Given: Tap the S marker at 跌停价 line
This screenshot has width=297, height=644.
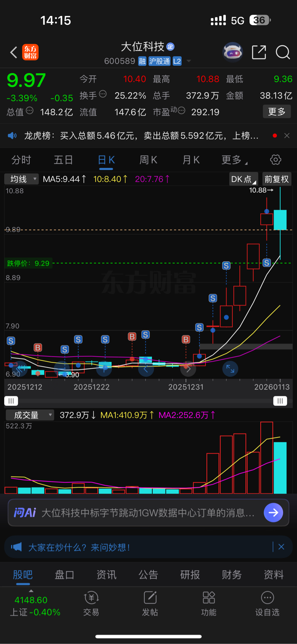Looking at the screenshot, I should coord(266,263).
